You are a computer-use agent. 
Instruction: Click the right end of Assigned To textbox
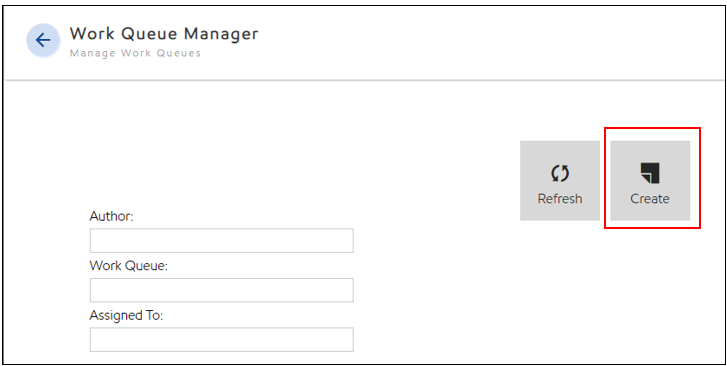[x=345, y=340]
